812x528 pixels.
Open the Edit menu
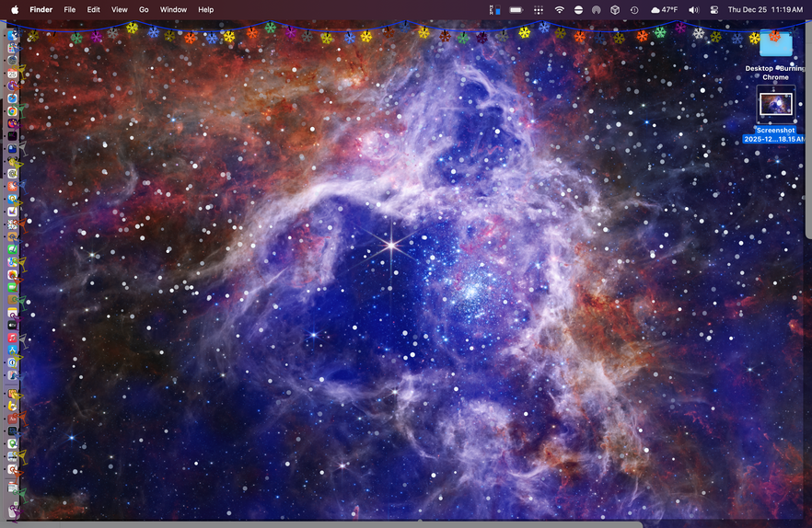click(93, 9)
